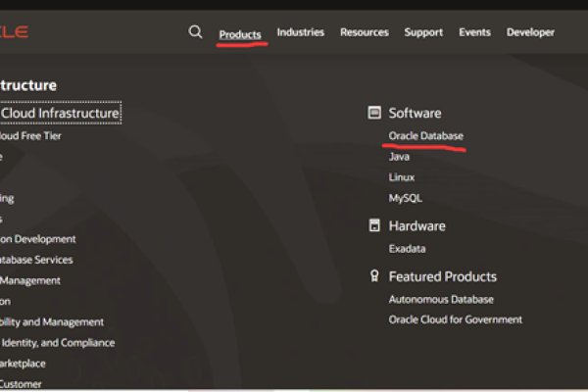Click the partial Oracle logo
The height and width of the screenshot is (392, 588).
[14, 31]
